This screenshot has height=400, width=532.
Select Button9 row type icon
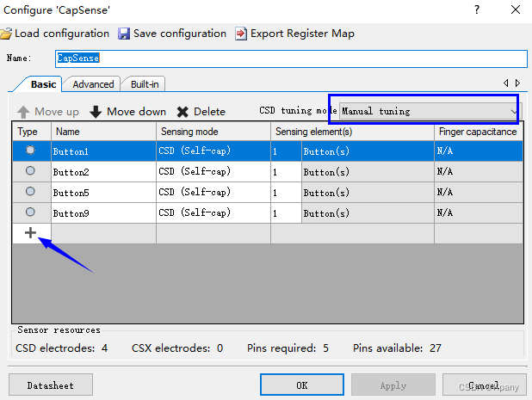click(30, 212)
